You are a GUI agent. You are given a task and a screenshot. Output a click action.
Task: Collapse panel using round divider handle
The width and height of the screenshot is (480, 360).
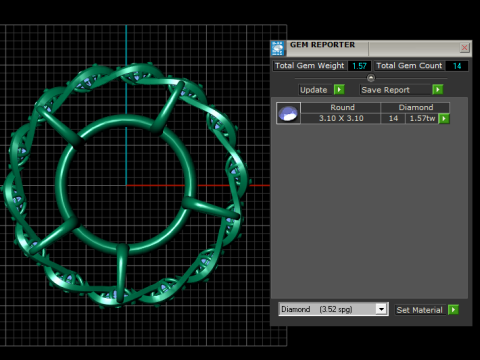pyautogui.click(x=371, y=78)
